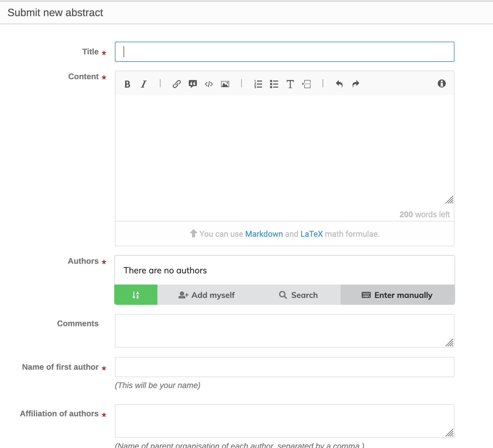The image size is (493, 448).
Task: Create a bulleted list in content
Action: pos(274,84)
